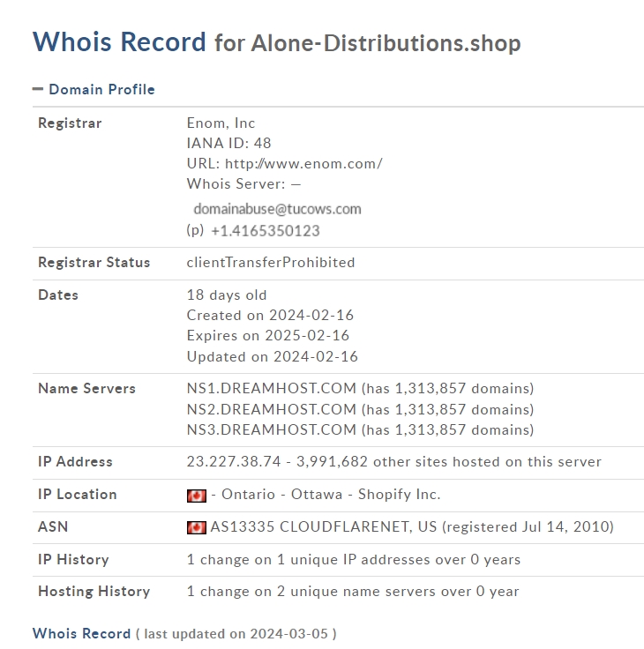Click the 3,991,682 other sites hosted text
This screenshot has width=644, height=649.
(x=449, y=462)
